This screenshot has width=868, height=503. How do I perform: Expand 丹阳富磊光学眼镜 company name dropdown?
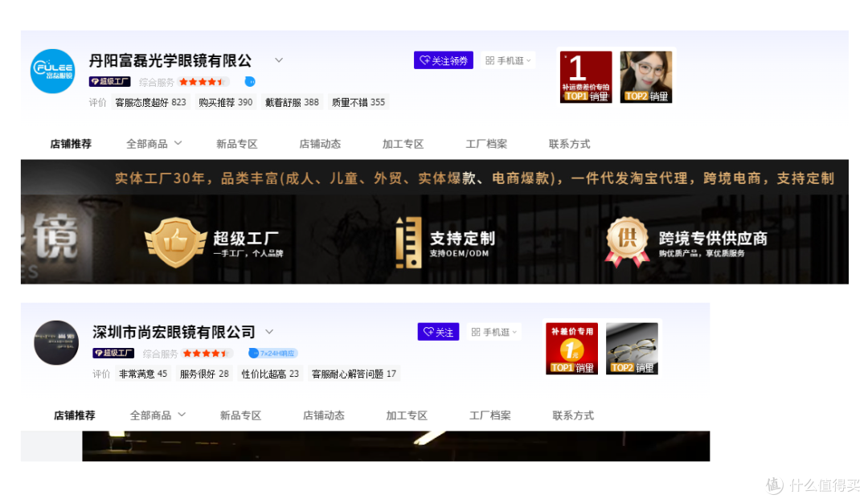coord(279,59)
